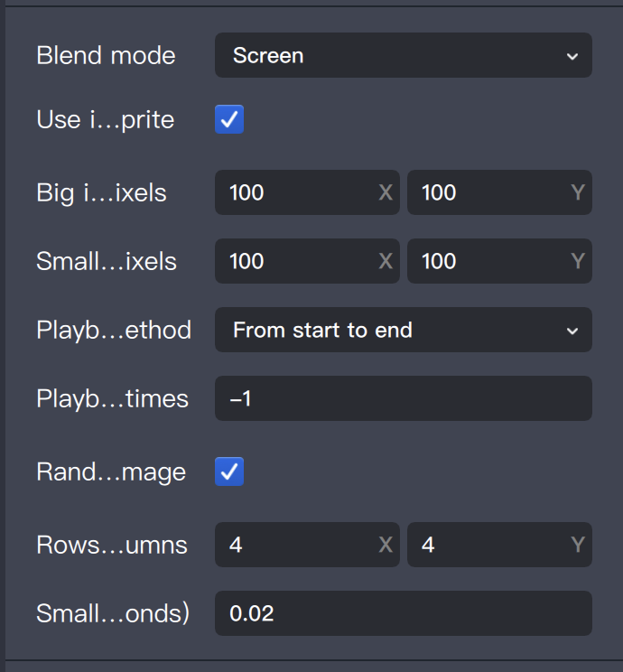This screenshot has width=623, height=672.
Task: Select the Small…onds) field showing 0.02
Action: tap(403, 613)
